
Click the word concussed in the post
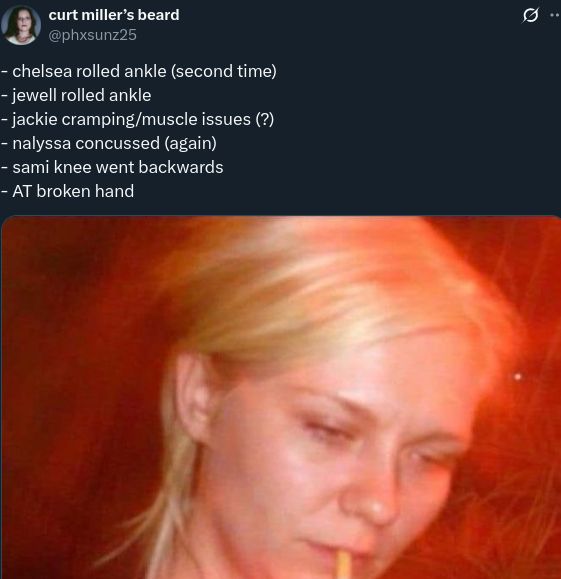coord(117,143)
